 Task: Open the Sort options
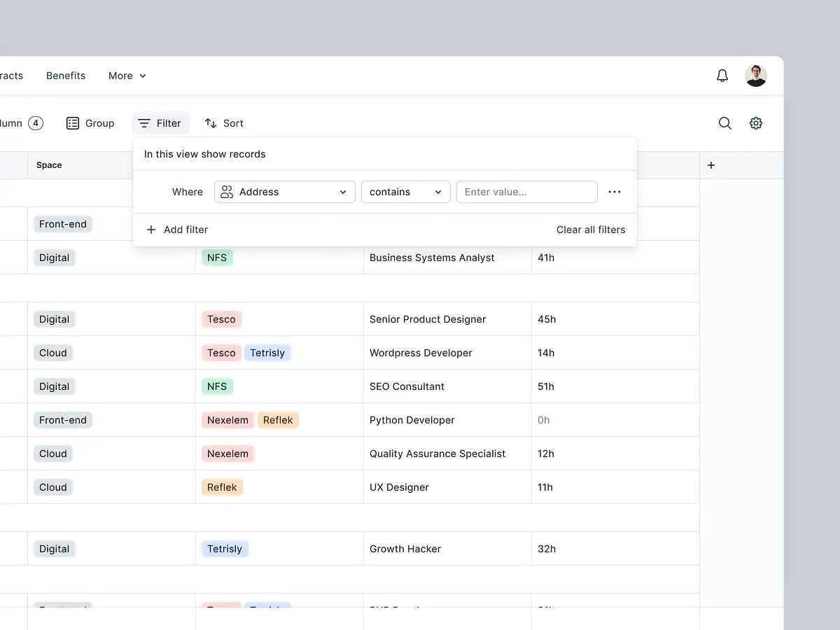click(x=224, y=123)
